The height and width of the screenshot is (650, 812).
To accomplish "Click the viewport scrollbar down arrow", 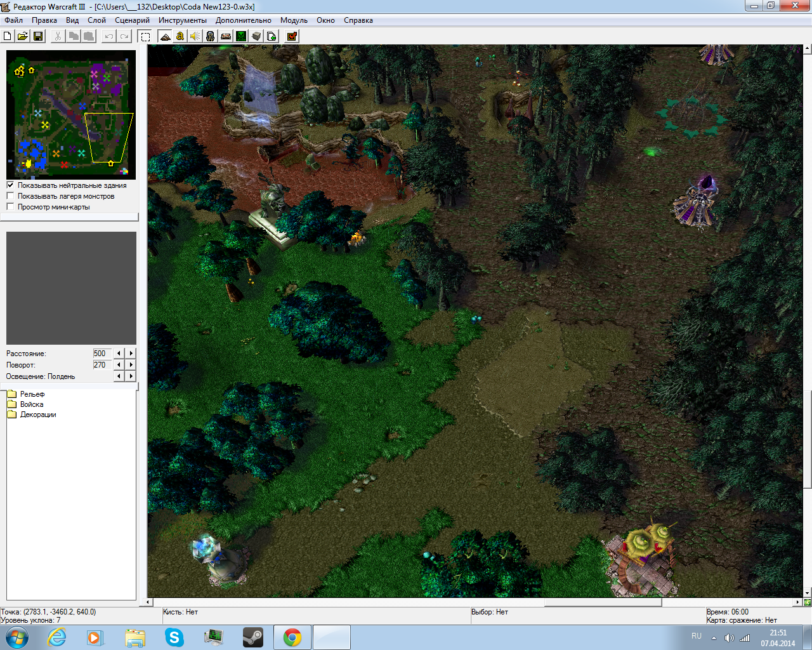I will coord(808,594).
